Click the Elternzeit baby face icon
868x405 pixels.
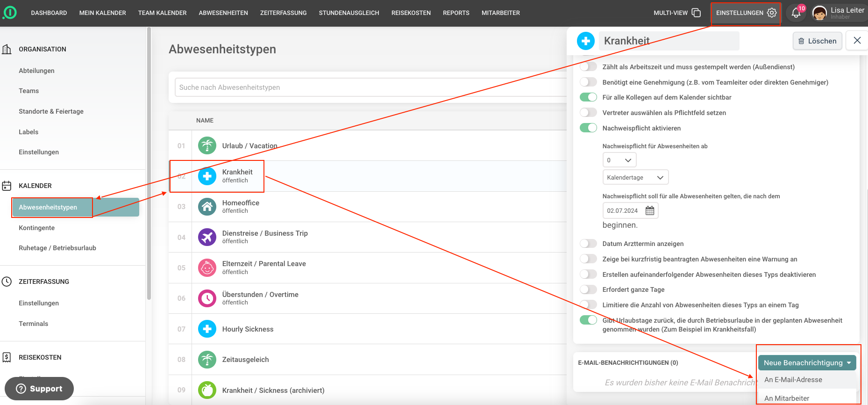click(207, 268)
